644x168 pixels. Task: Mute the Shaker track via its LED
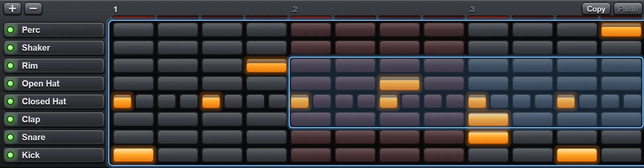point(10,48)
